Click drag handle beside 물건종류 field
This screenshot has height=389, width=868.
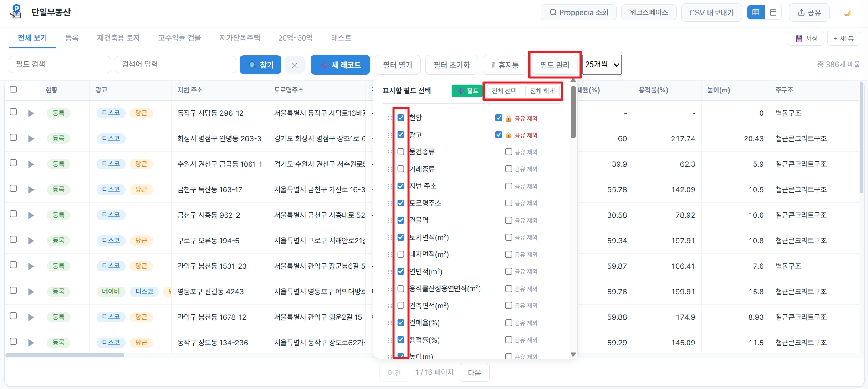coord(389,152)
